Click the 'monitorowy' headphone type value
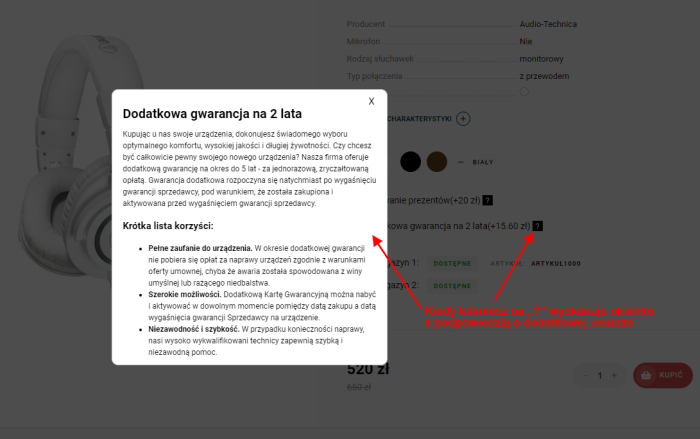The height and width of the screenshot is (439, 700). pyautogui.click(x=541, y=59)
